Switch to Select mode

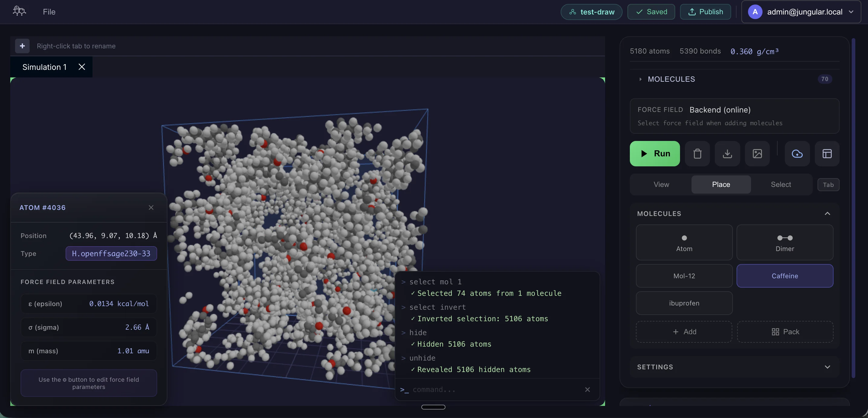click(781, 185)
